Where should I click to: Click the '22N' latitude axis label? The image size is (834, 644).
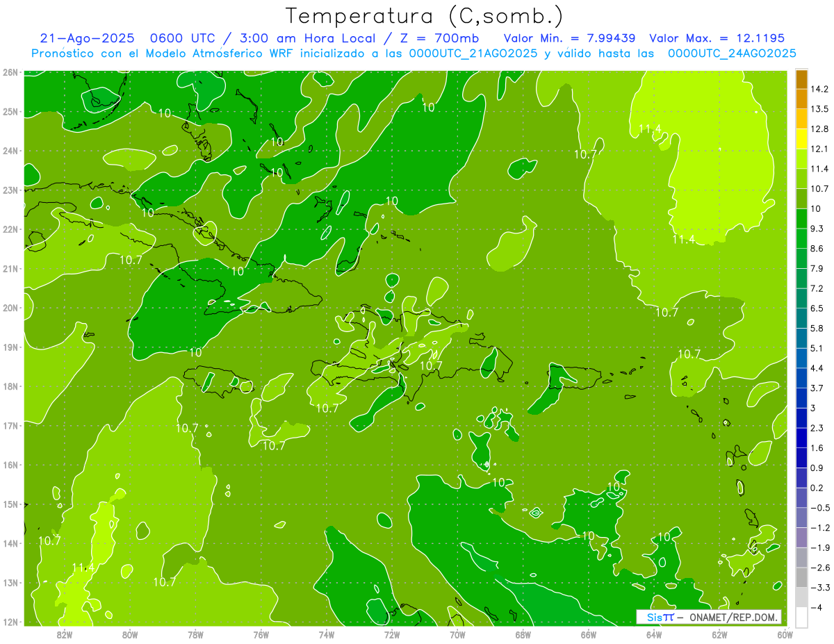(10, 229)
